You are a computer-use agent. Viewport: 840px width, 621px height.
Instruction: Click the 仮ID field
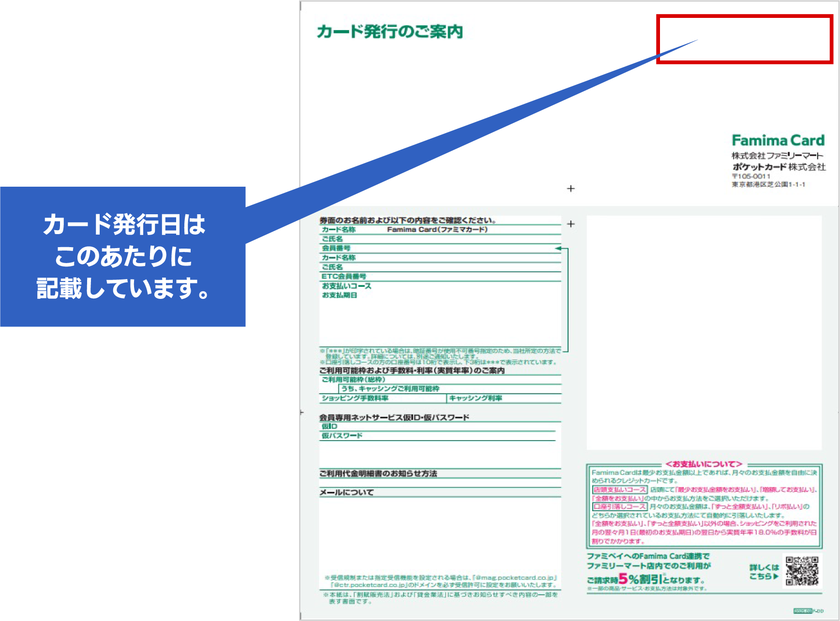click(x=437, y=427)
